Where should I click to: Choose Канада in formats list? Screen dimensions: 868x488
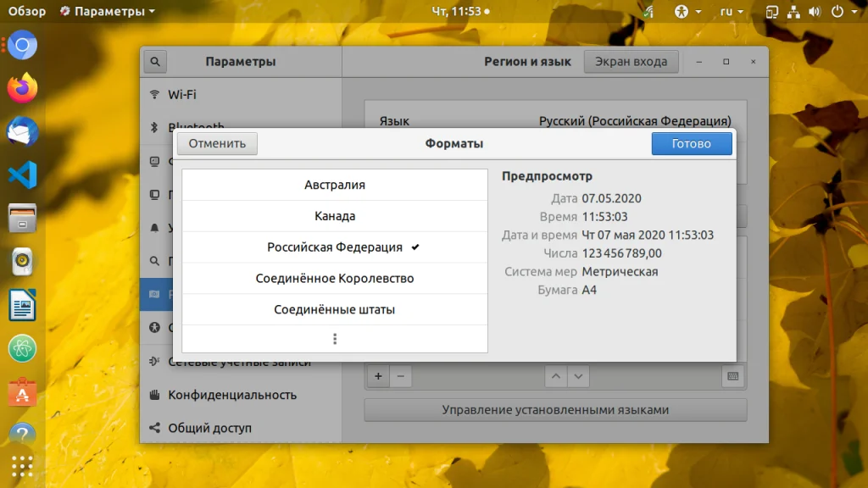[334, 216]
